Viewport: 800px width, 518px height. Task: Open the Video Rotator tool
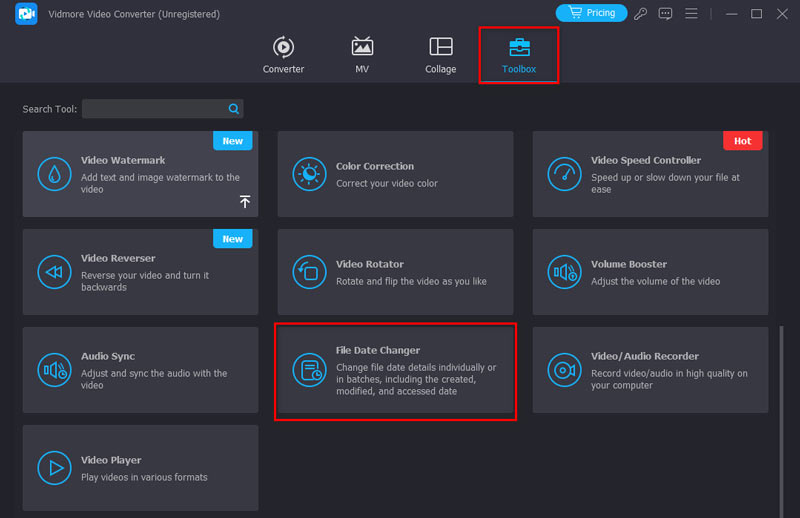click(395, 272)
